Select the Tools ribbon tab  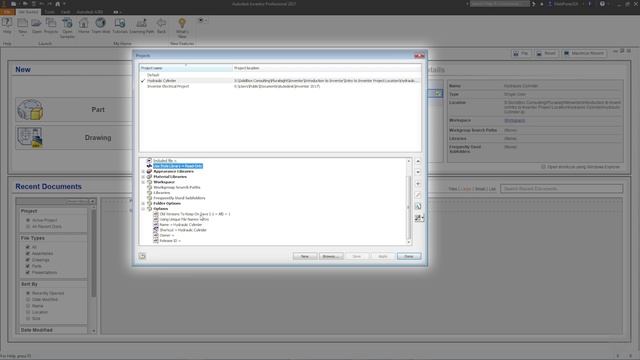point(49,12)
